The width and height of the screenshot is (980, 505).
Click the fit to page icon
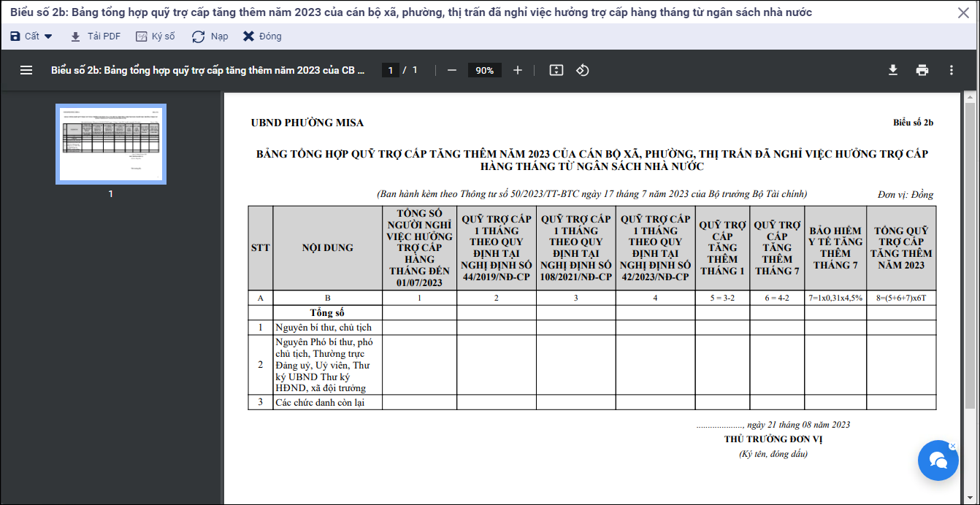[x=556, y=70]
